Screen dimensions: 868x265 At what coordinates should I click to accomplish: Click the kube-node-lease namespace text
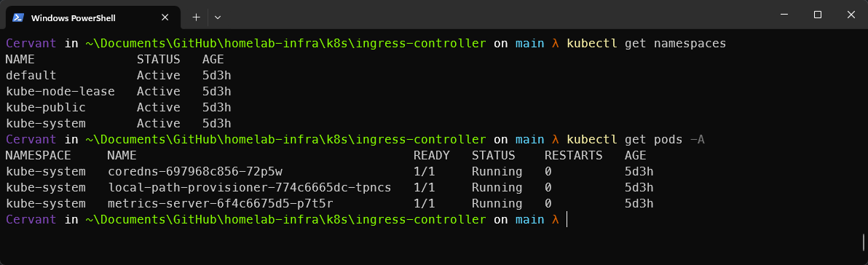(60, 91)
